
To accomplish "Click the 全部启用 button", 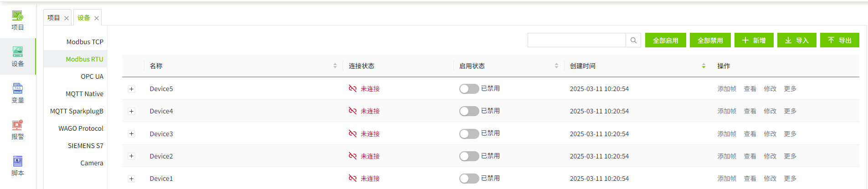I will [x=665, y=41].
